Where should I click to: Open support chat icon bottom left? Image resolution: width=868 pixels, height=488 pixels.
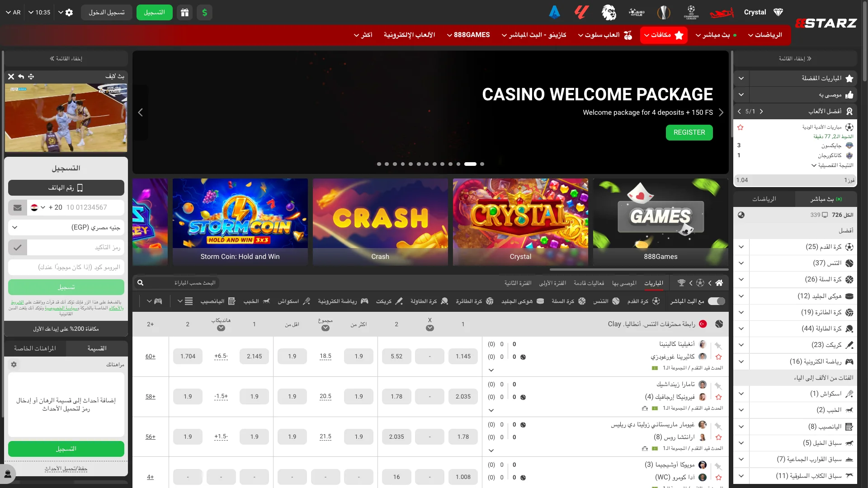(x=8, y=474)
